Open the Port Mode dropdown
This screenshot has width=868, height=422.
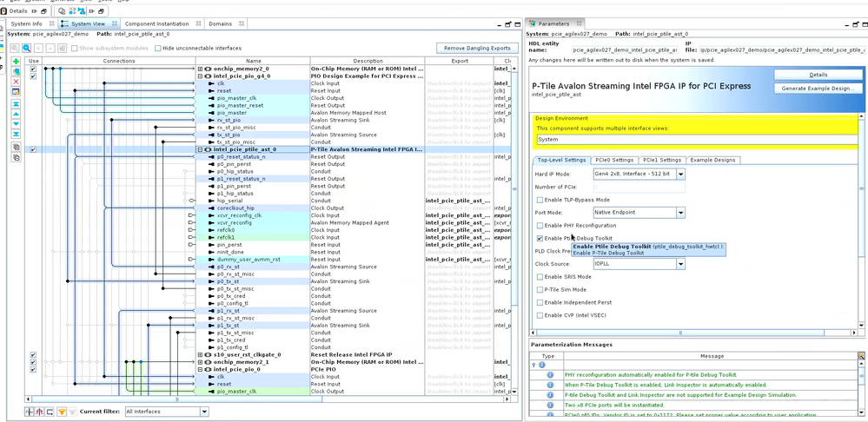pyautogui.click(x=680, y=212)
